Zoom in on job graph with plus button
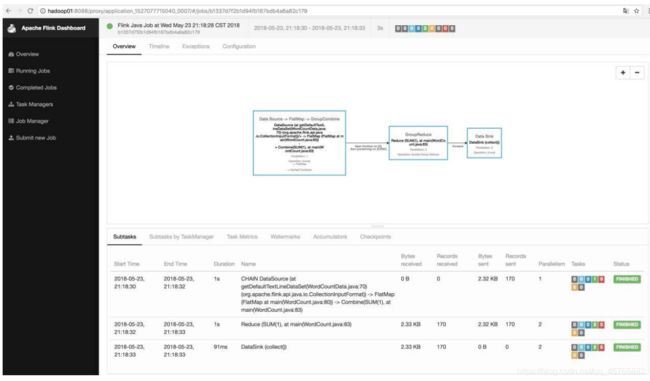Image resolution: width=650 pixels, height=381 pixels. [623, 73]
